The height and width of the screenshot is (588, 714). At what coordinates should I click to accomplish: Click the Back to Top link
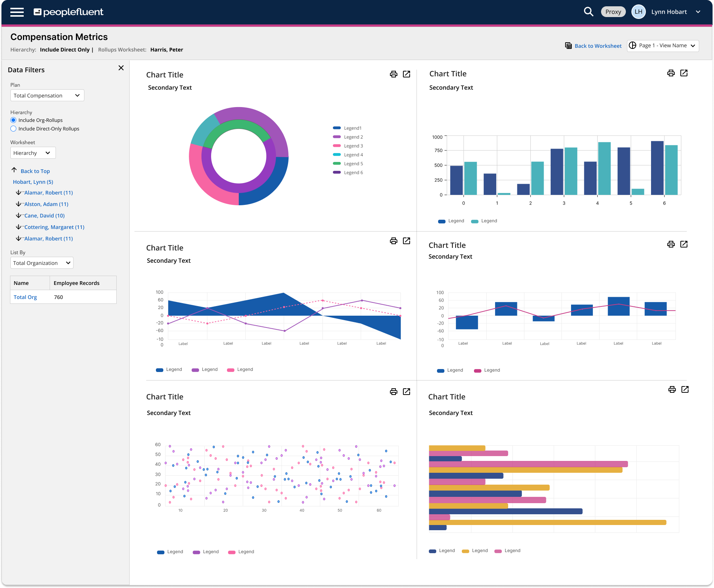point(35,171)
